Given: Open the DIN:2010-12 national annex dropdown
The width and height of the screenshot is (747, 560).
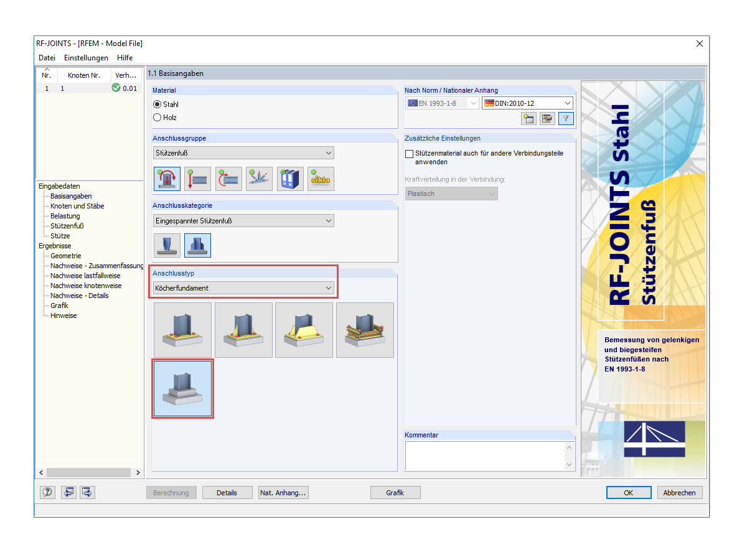Looking at the screenshot, I should coord(527,103).
